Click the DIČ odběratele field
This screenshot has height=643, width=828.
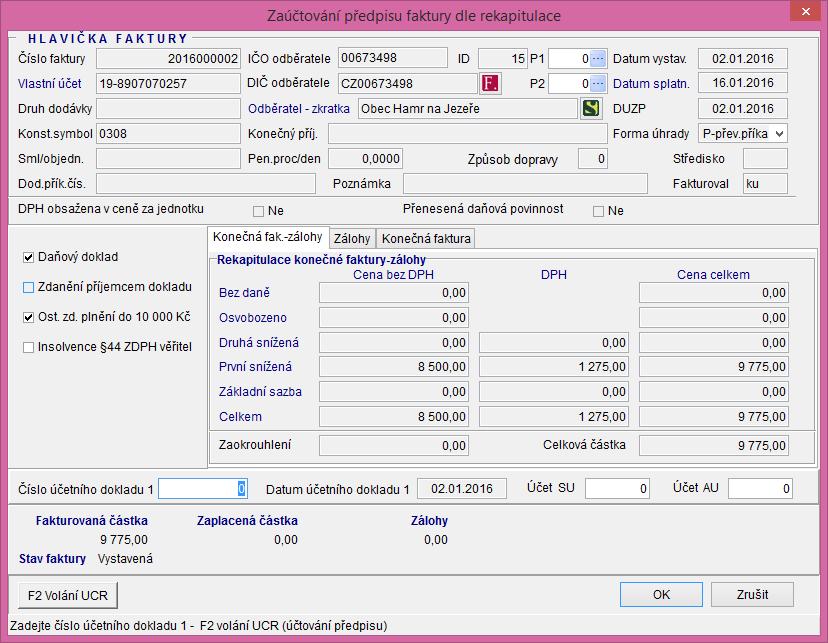(x=408, y=83)
